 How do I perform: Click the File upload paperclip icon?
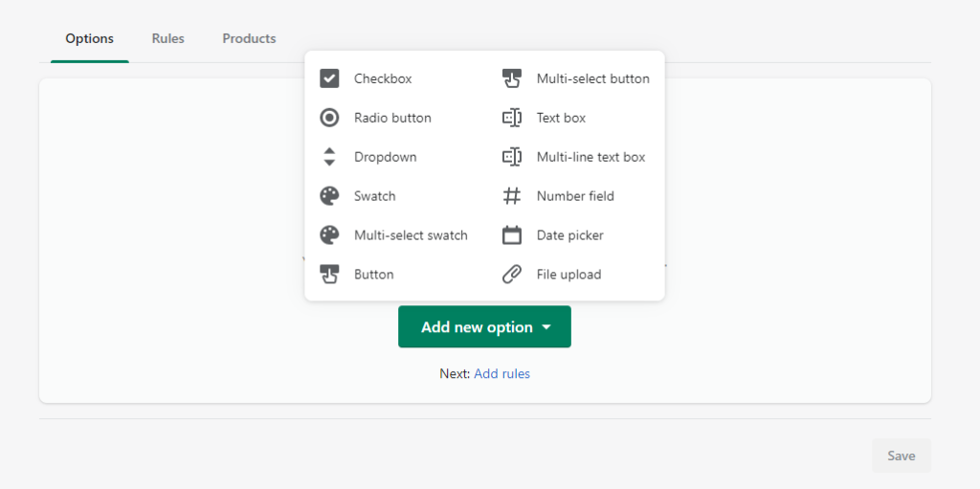coord(512,274)
